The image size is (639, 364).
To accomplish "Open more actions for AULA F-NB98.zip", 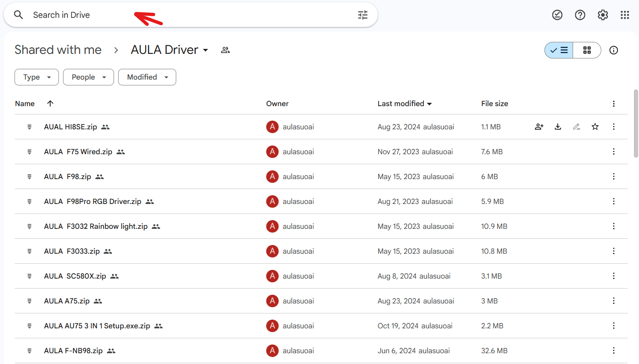I will [614, 351].
